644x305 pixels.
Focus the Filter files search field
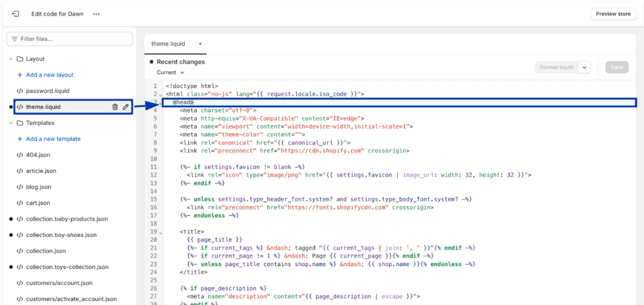click(x=70, y=39)
